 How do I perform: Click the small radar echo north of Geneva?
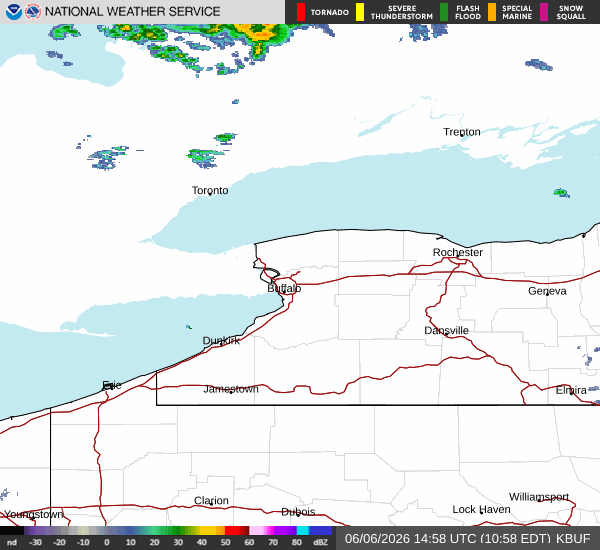(561, 193)
